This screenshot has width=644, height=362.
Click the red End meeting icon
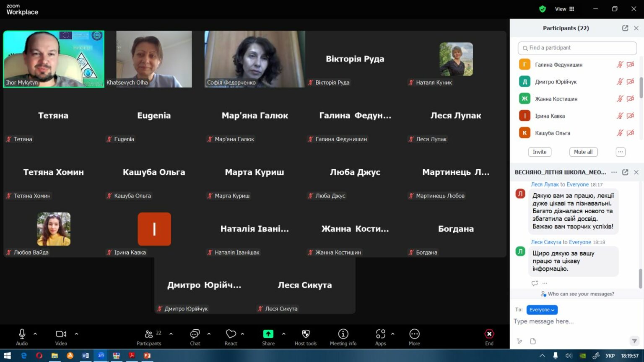point(489,334)
